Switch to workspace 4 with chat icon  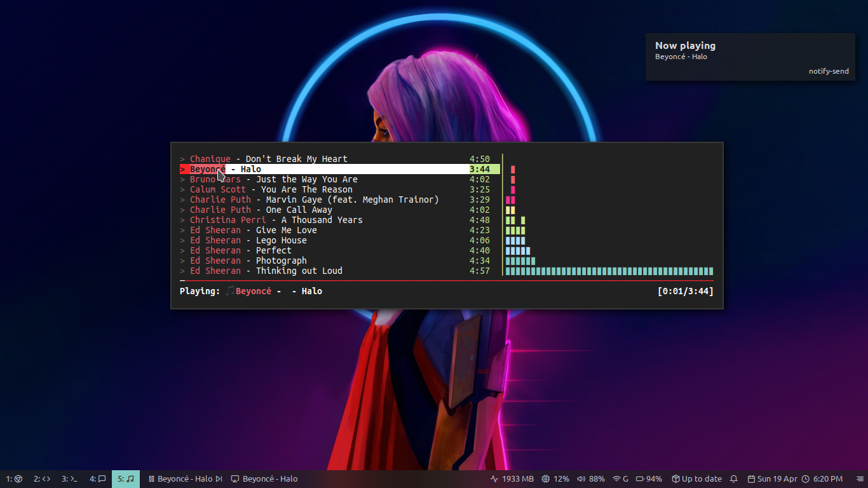coord(97,479)
